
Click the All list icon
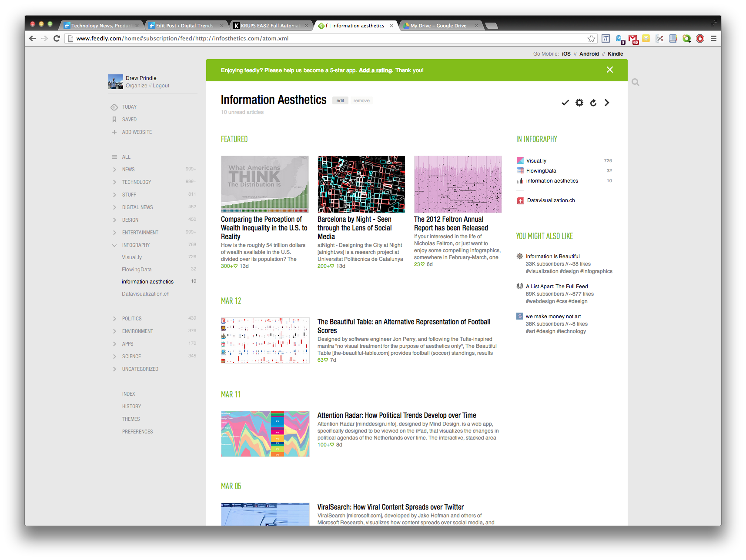(x=114, y=157)
